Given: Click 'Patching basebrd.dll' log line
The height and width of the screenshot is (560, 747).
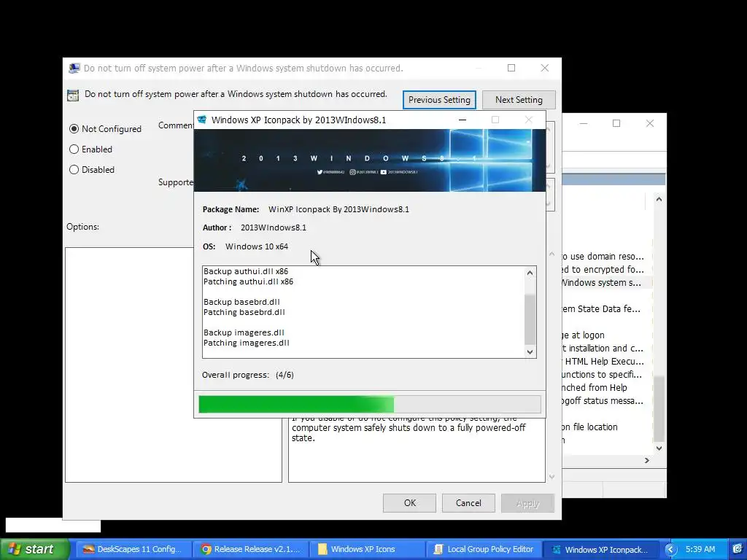Looking at the screenshot, I should point(244,312).
